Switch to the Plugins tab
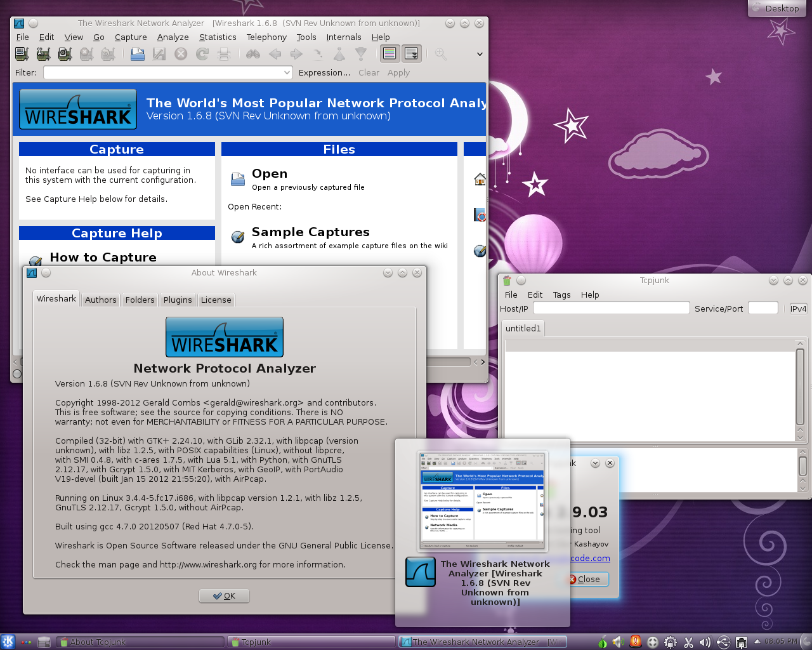812x650 pixels. pyautogui.click(x=178, y=300)
